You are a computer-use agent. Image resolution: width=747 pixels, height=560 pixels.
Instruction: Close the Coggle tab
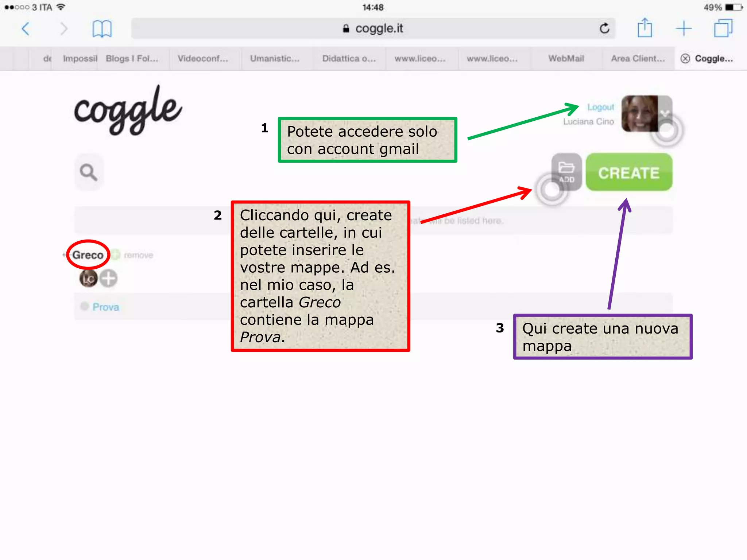pyautogui.click(x=685, y=59)
